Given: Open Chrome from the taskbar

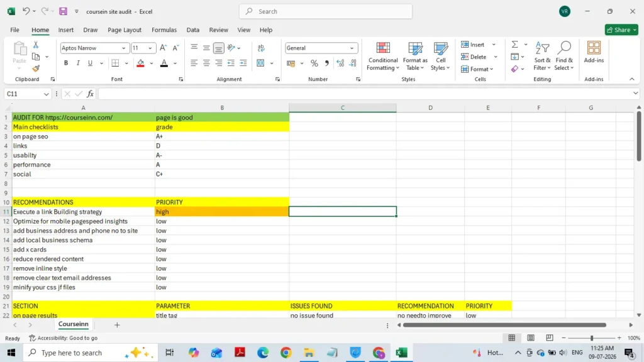Looking at the screenshot, I should click(286, 353).
